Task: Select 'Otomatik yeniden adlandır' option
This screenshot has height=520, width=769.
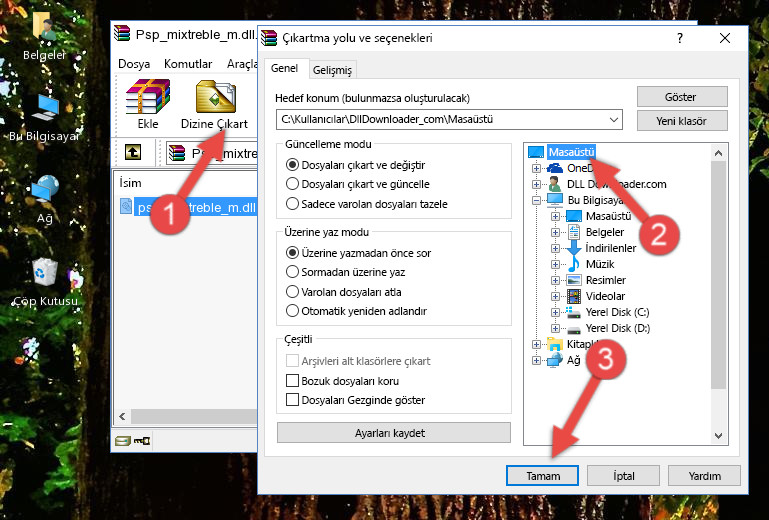Action: (356, 311)
